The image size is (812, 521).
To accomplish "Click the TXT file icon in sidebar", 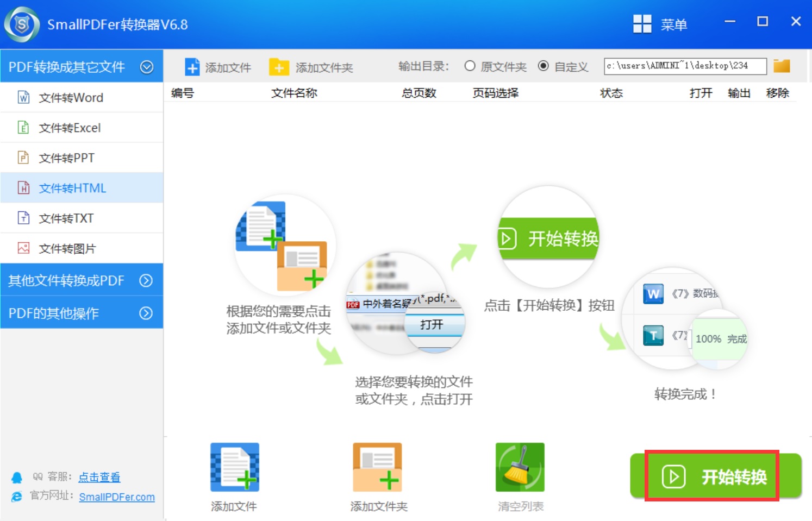I will click(23, 218).
